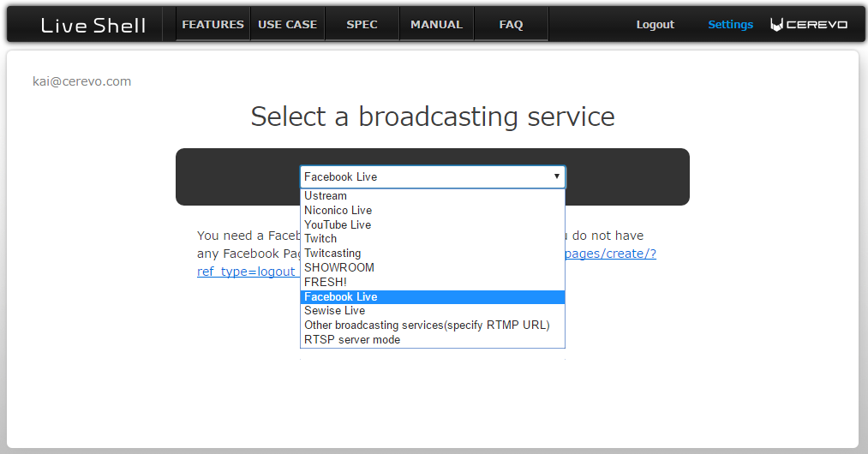This screenshot has height=454, width=868.
Task: Pick FRESH! from the list
Action: click(433, 282)
